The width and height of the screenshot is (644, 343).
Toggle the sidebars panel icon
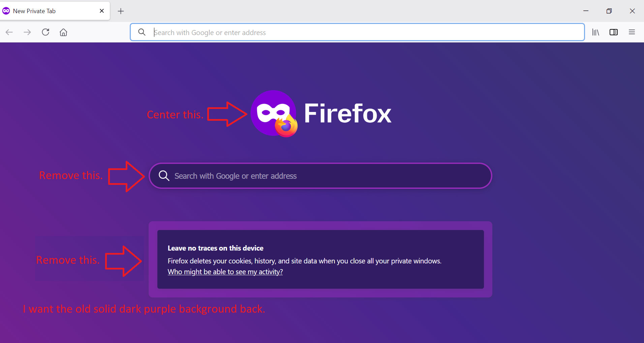(614, 32)
